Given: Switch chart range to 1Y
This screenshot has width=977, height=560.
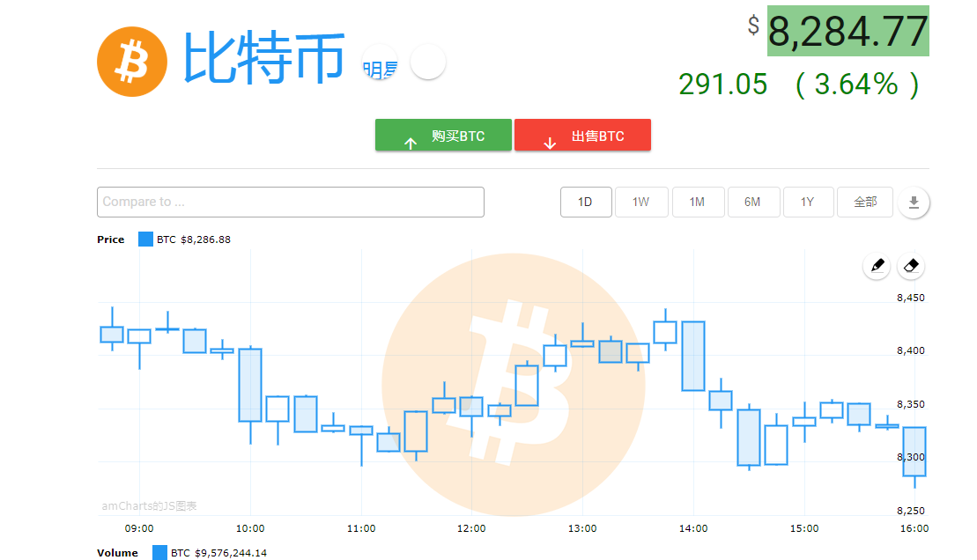Looking at the screenshot, I should (808, 202).
